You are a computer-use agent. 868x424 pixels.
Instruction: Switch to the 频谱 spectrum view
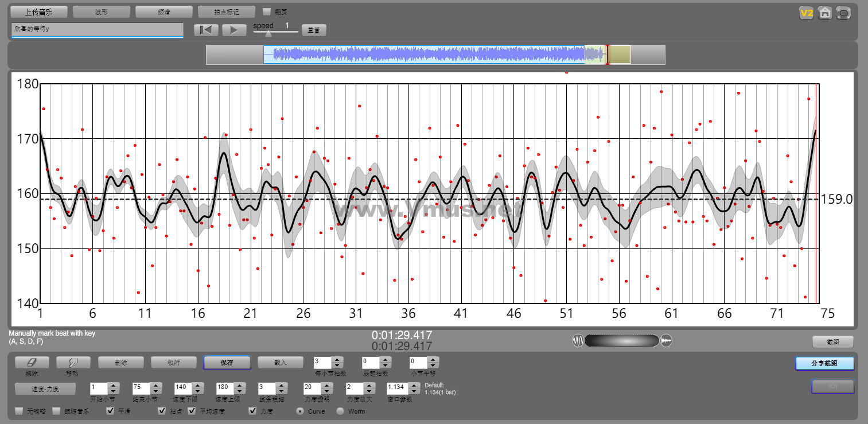click(x=164, y=12)
